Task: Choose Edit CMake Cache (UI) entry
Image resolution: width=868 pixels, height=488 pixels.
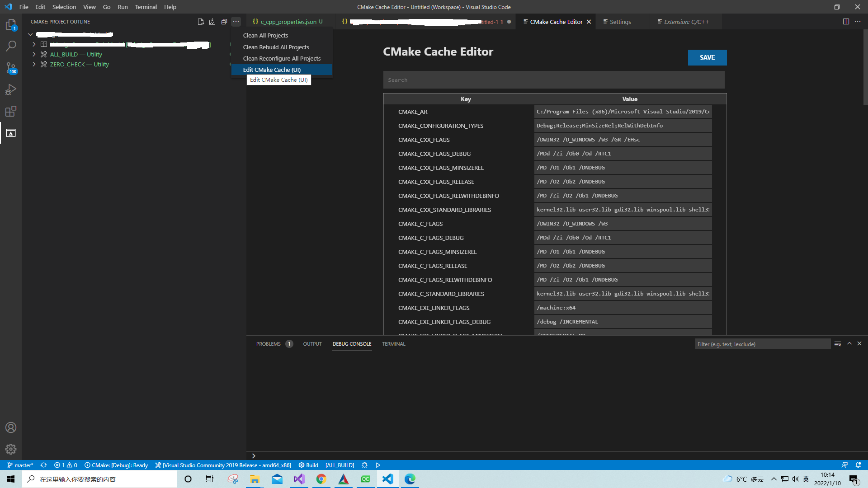Action: 282,70
